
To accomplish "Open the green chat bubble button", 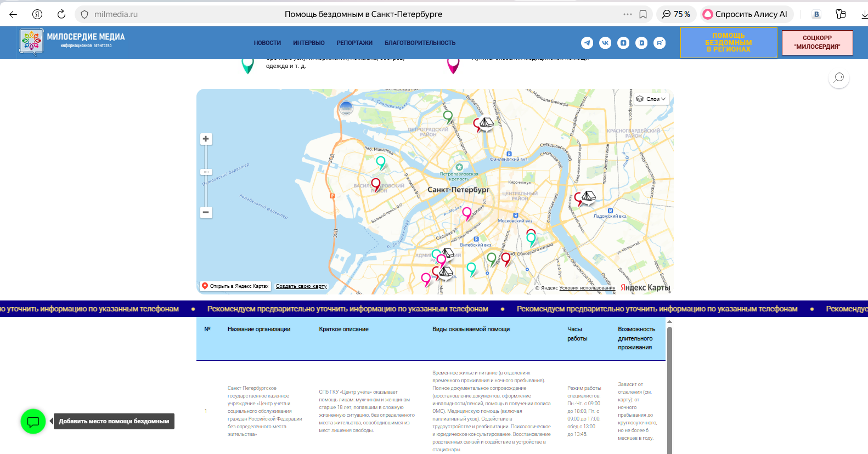I will coord(33,422).
